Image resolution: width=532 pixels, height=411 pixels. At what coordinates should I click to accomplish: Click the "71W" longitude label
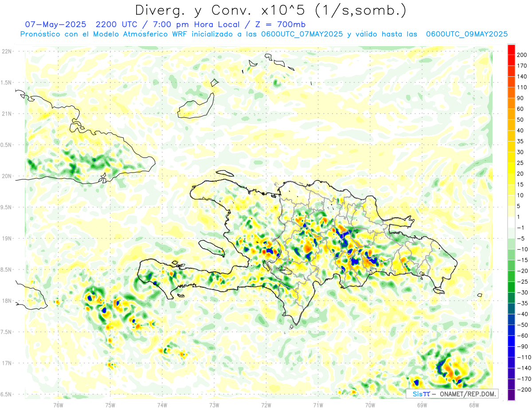(x=318, y=405)
